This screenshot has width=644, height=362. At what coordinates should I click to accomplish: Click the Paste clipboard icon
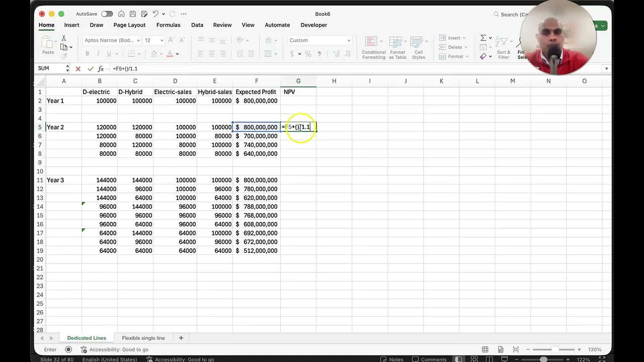pyautogui.click(x=48, y=43)
